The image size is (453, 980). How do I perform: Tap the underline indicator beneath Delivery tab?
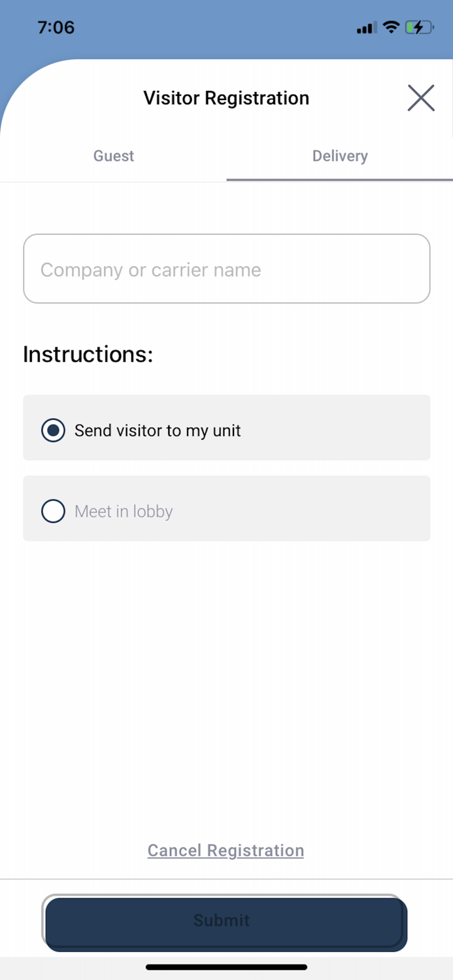click(x=340, y=180)
